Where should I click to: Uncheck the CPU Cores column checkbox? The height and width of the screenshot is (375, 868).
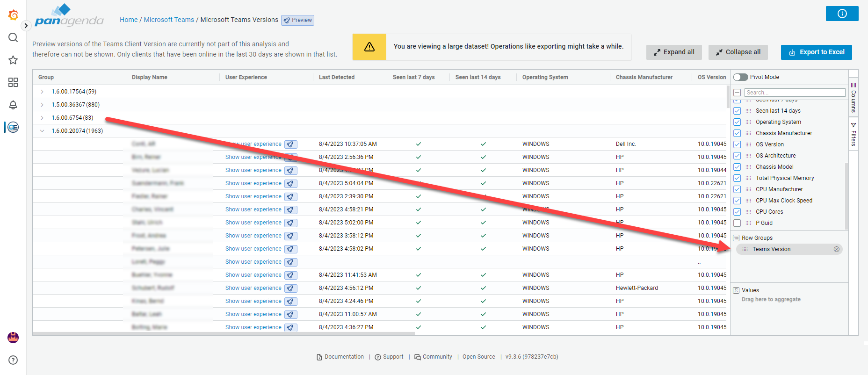(737, 212)
